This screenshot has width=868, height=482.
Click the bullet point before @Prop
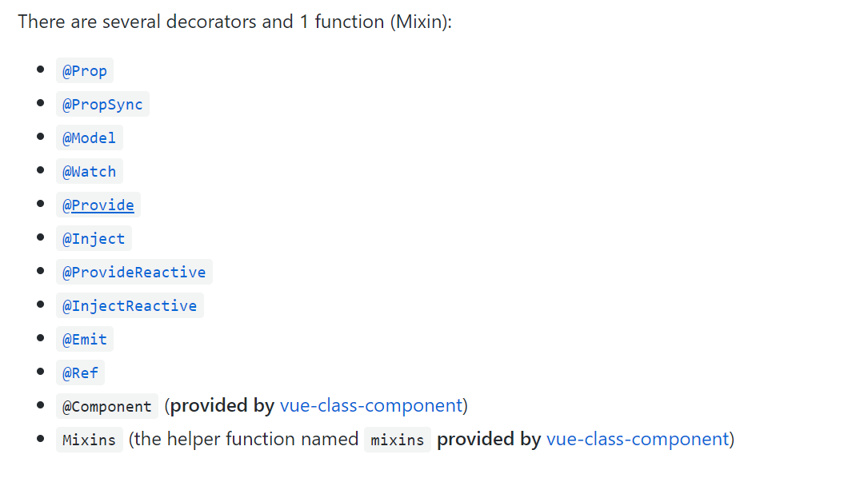click(x=40, y=70)
